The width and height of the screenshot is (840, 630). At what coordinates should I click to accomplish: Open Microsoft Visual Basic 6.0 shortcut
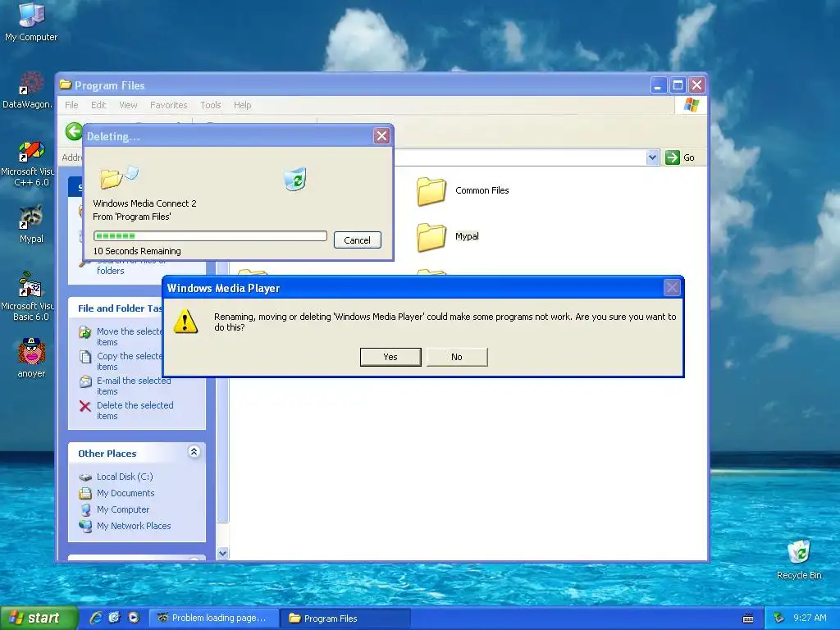click(27, 297)
